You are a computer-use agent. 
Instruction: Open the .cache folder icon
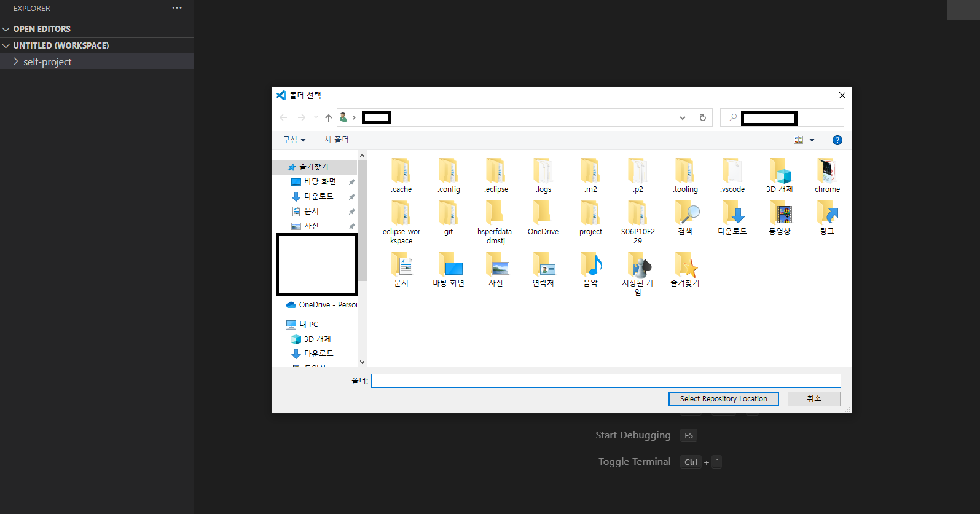click(401, 170)
